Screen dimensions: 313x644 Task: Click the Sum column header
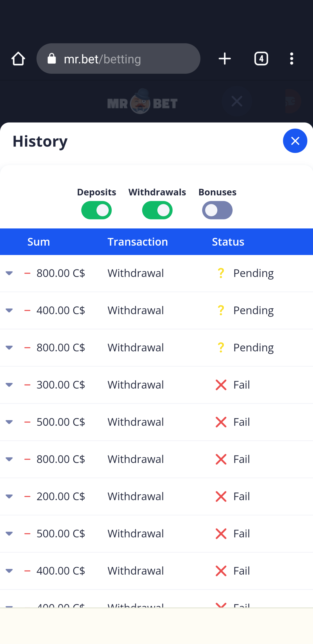point(39,242)
